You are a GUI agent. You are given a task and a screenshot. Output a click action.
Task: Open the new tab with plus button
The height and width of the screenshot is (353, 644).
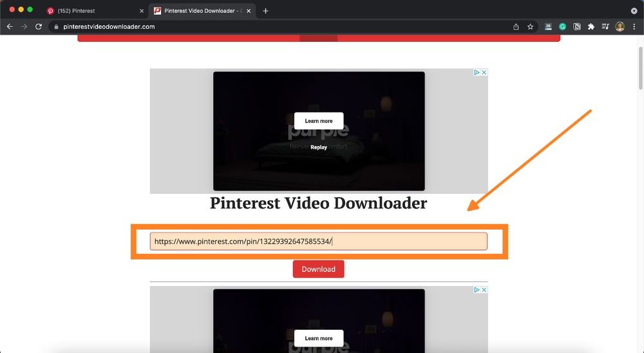[265, 11]
